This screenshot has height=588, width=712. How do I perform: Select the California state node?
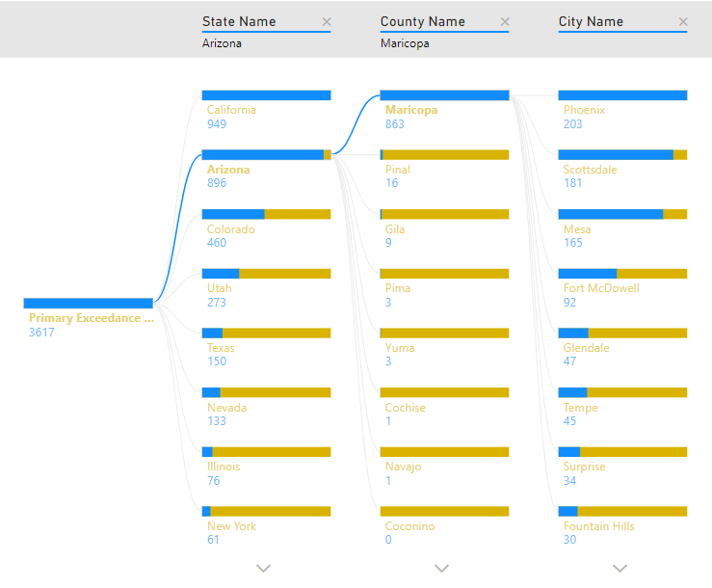coord(266,95)
